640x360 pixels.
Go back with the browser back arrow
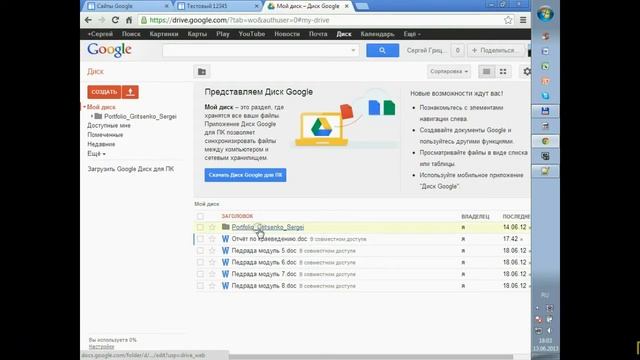(88, 20)
